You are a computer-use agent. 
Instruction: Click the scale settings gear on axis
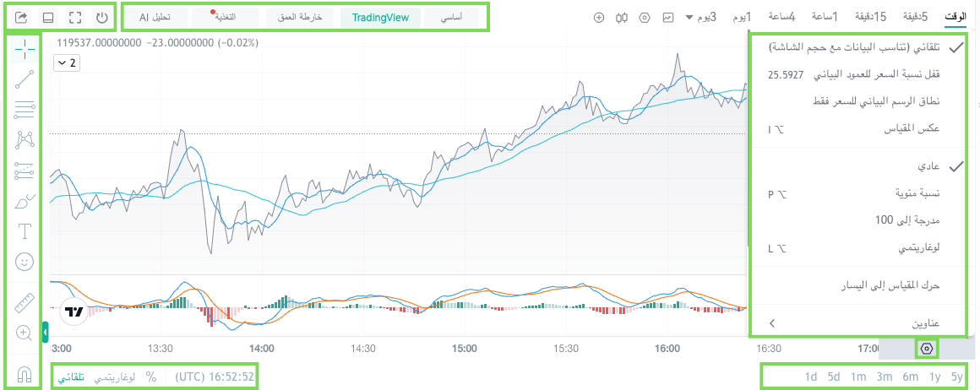[928, 349]
